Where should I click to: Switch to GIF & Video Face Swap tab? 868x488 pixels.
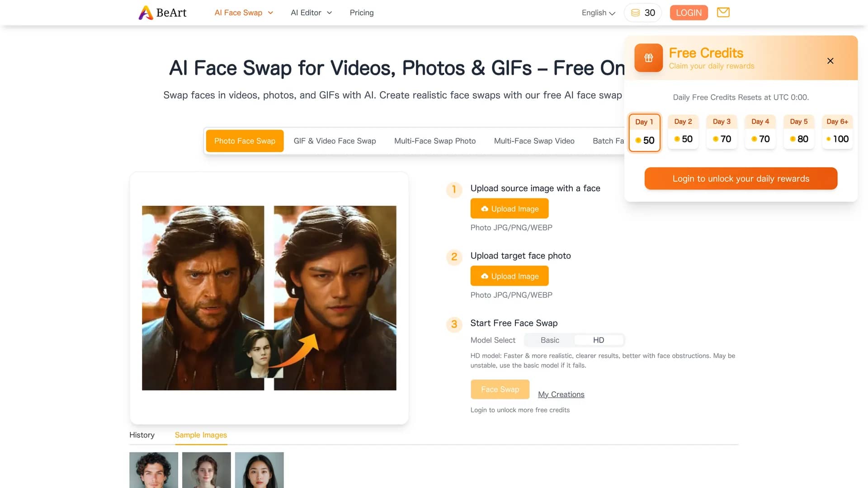pos(335,141)
